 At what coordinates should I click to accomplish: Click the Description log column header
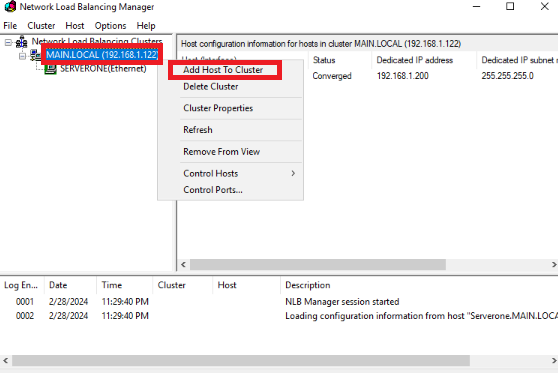point(307,285)
